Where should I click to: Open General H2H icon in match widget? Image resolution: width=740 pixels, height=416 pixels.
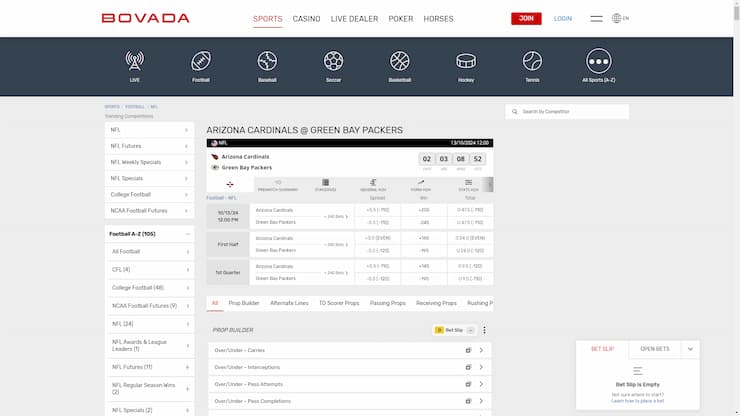[373, 185]
